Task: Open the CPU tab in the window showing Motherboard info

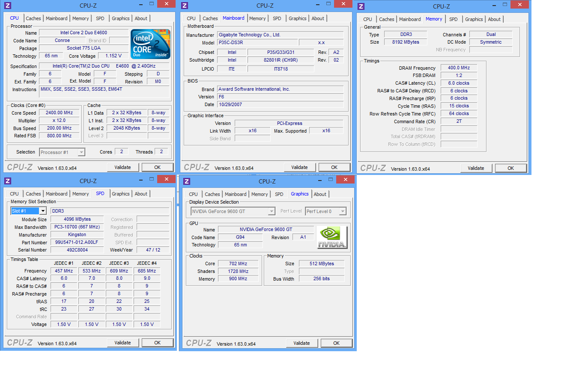Action: [x=191, y=18]
